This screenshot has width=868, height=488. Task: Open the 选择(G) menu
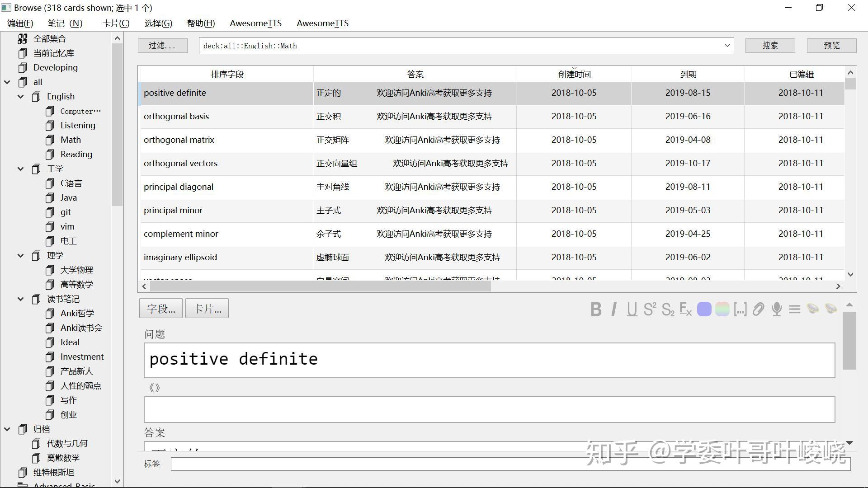[x=158, y=23]
